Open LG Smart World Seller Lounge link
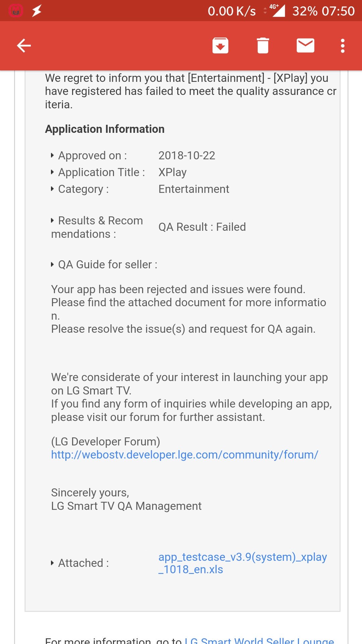This screenshot has height=644, width=362. click(x=259, y=640)
